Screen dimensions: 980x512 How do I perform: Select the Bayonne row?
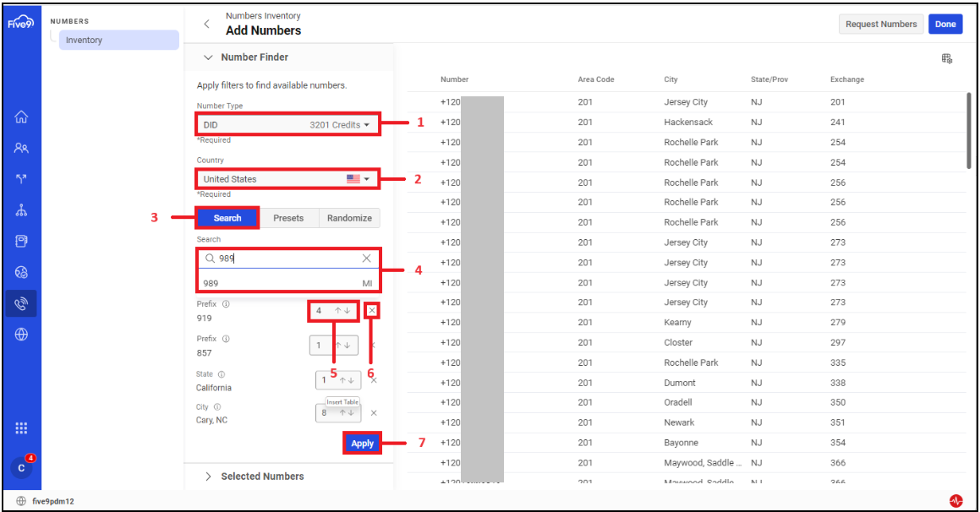coord(687,443)
